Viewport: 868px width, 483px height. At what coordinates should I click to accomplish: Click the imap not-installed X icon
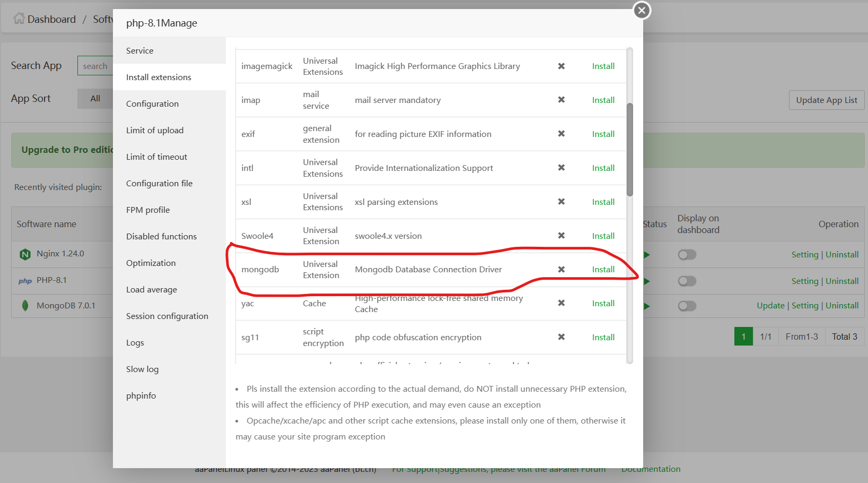pos(561,100)
